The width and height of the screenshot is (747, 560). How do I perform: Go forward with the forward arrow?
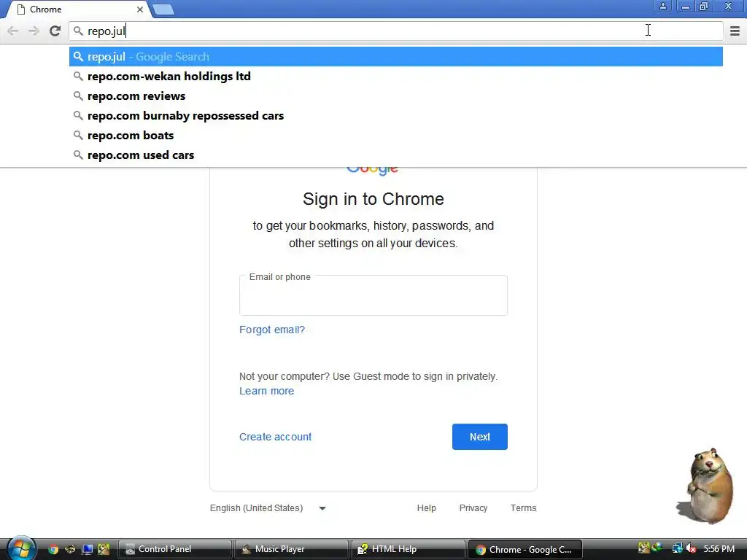pos(34,31)
